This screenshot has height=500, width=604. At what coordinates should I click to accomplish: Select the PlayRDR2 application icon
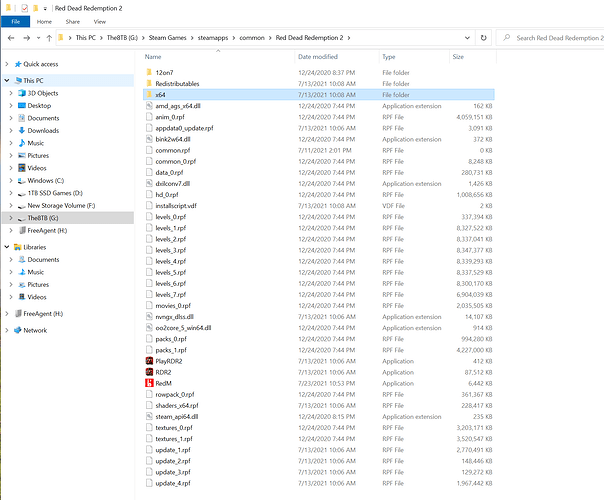click(x=149, y=361)
